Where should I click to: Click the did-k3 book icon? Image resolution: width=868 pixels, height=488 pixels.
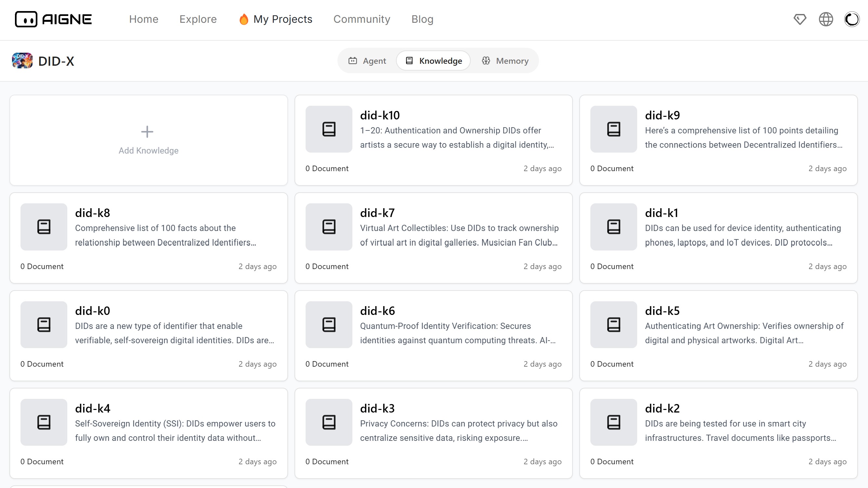[x=329, y=422]
